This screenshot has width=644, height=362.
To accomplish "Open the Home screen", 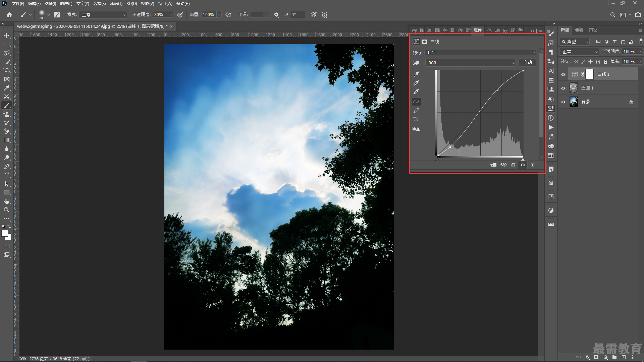I will click(x=9, y=15).
